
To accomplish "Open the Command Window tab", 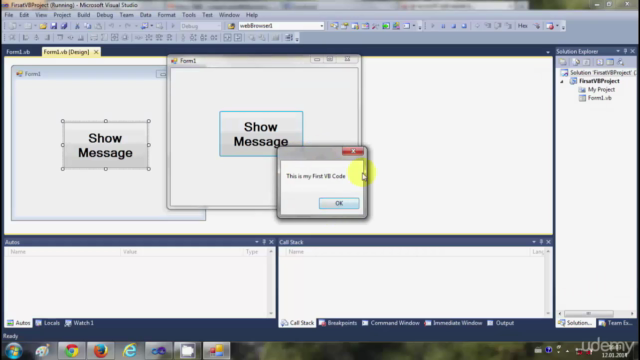I will pos(391,323).
